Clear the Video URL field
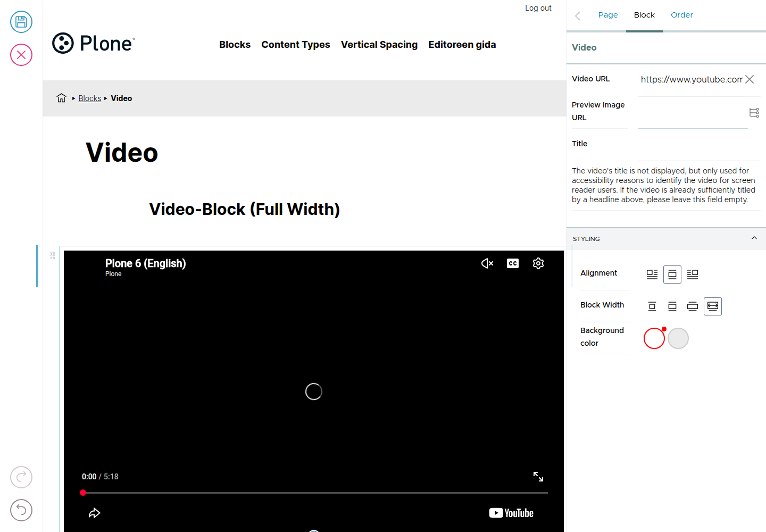 pos(750,79)
